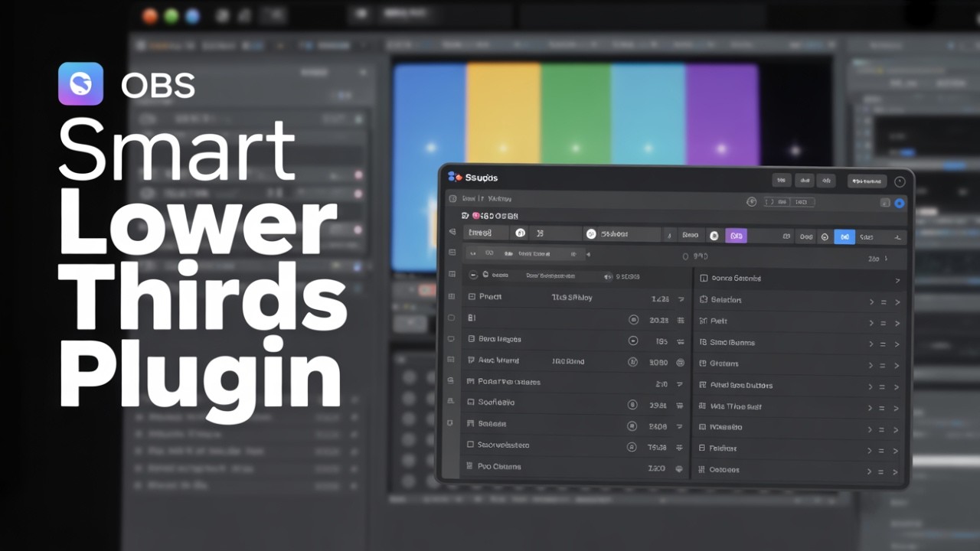Click the round icon after the 3080 value
The width and height of the screenshot is (980, 551).
(x=681, y=363)
